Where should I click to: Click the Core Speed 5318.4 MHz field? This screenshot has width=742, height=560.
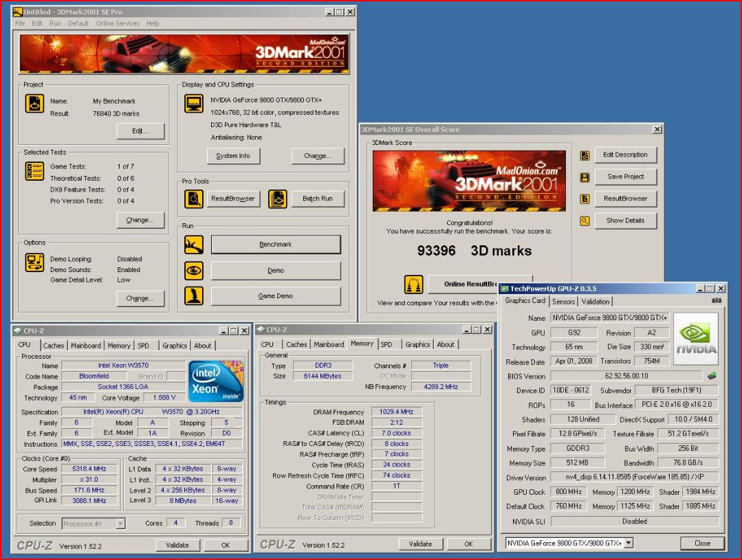tap(89, 469)
